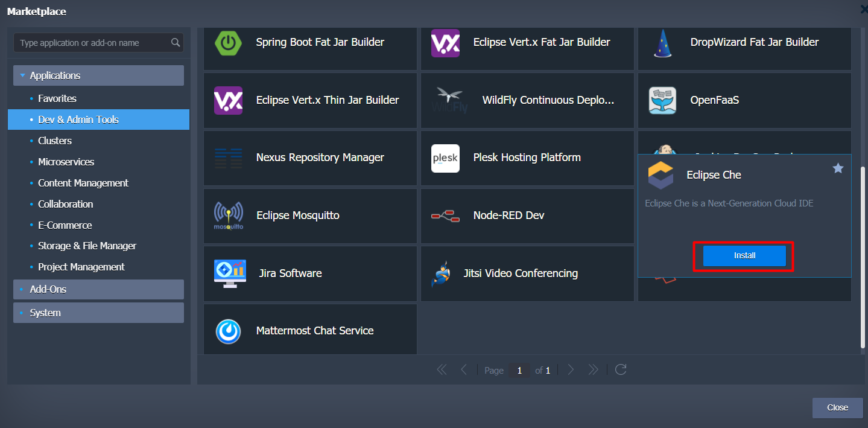Focus the application search field
This screenshot has height=428, width=868.
click(x=98, y=43)
